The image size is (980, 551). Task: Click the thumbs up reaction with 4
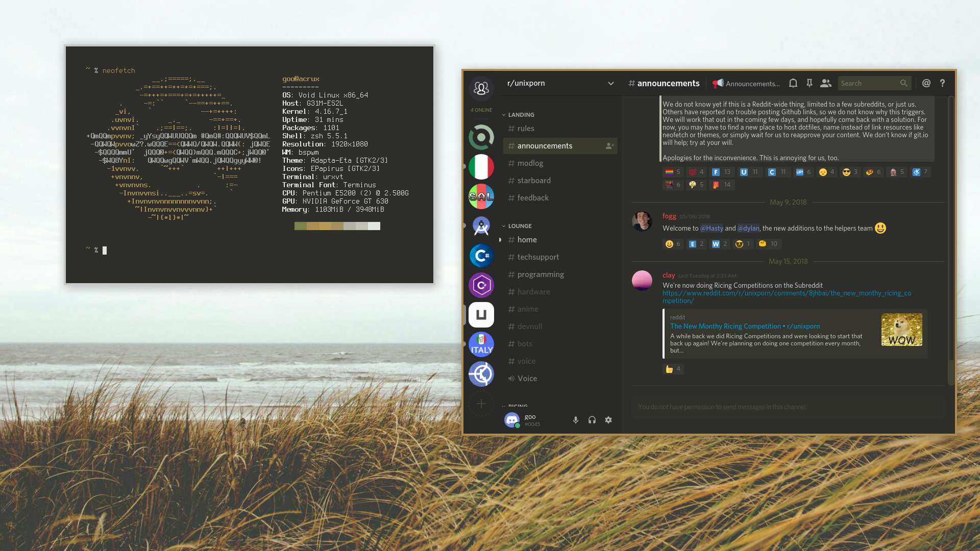[x=673, y=369]
